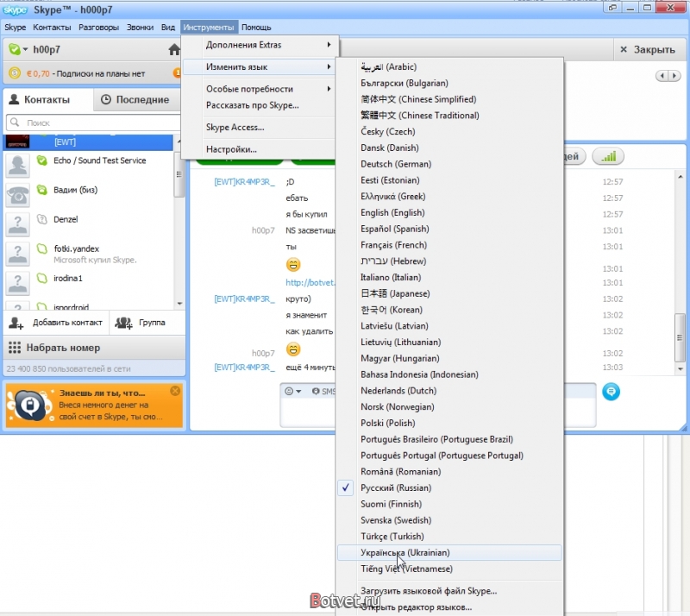
Task: Open the Skype menu
Action: pyautogui.click(x=16, y=28)
